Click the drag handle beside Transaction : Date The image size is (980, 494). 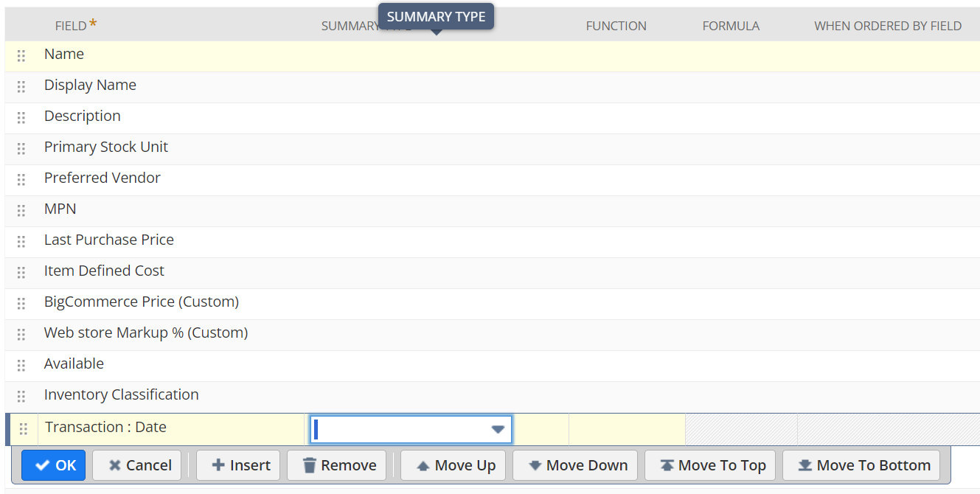pos(23,429)
